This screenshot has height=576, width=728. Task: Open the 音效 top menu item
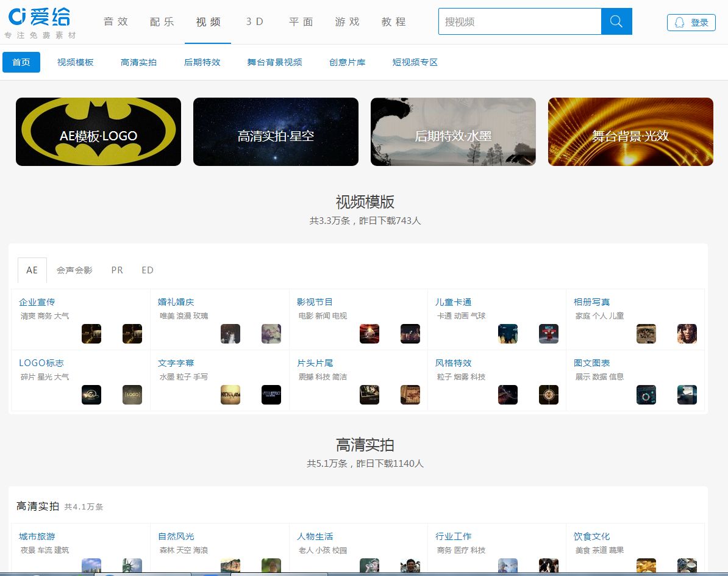[116, 22]
